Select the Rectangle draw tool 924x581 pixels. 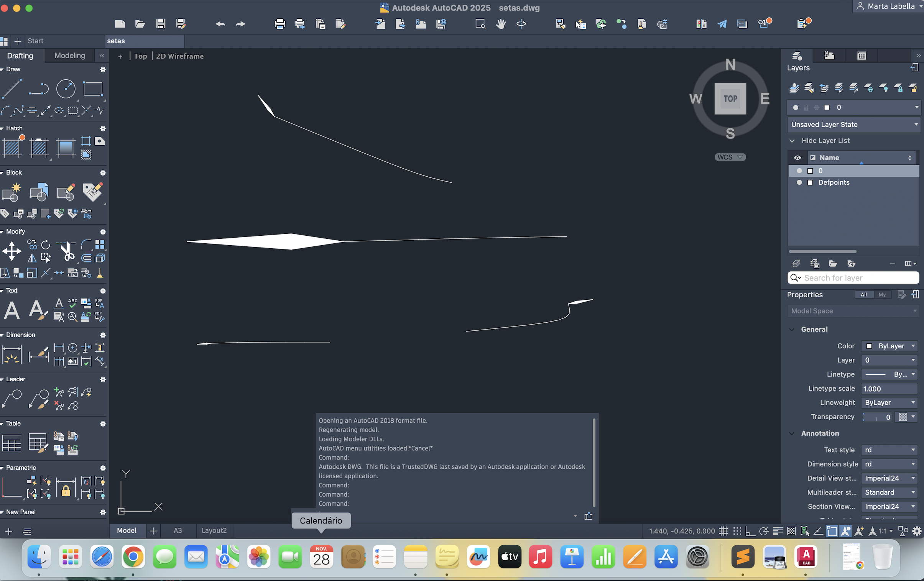coord(92,89)
